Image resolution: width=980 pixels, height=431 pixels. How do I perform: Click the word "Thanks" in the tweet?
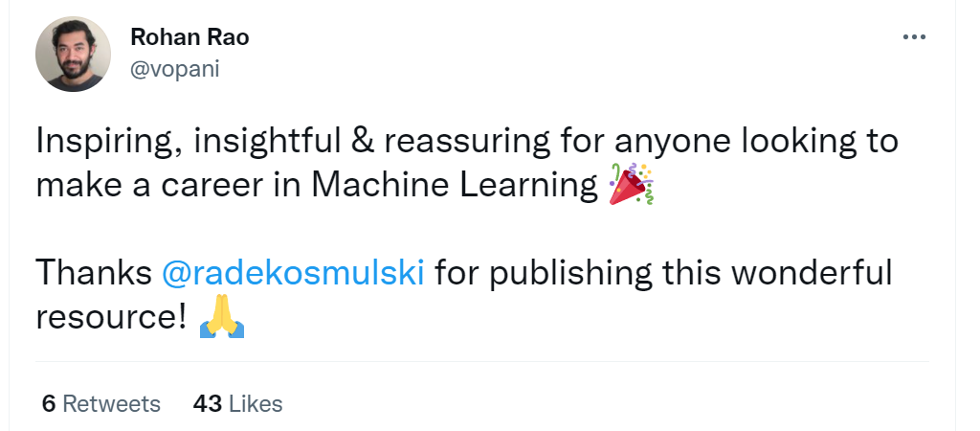pos(92,274)
